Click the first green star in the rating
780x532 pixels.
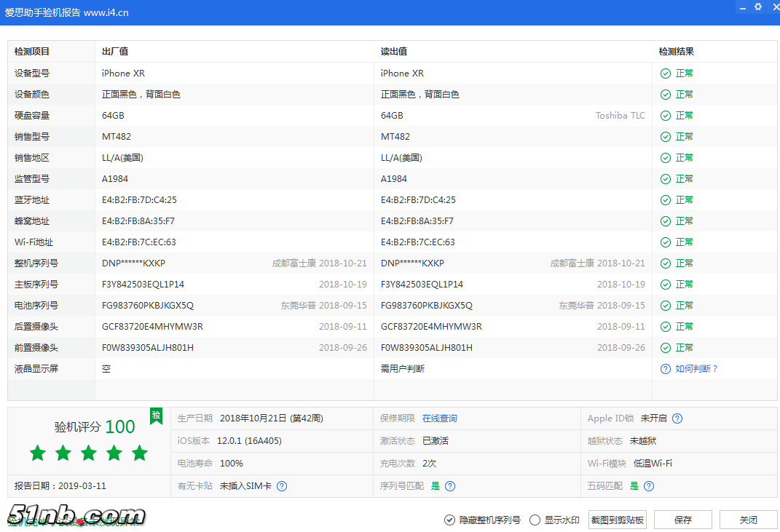(37, 453)
